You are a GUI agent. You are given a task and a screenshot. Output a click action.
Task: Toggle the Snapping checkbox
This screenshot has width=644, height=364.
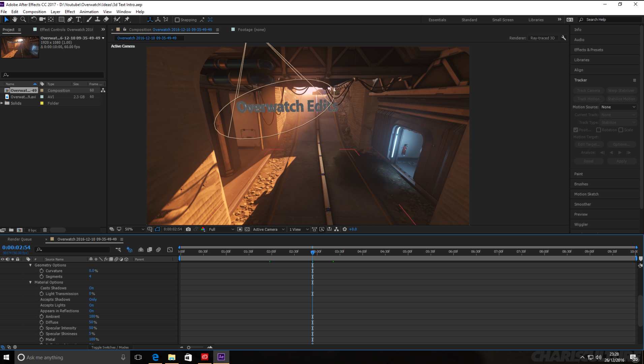[177, 20]
